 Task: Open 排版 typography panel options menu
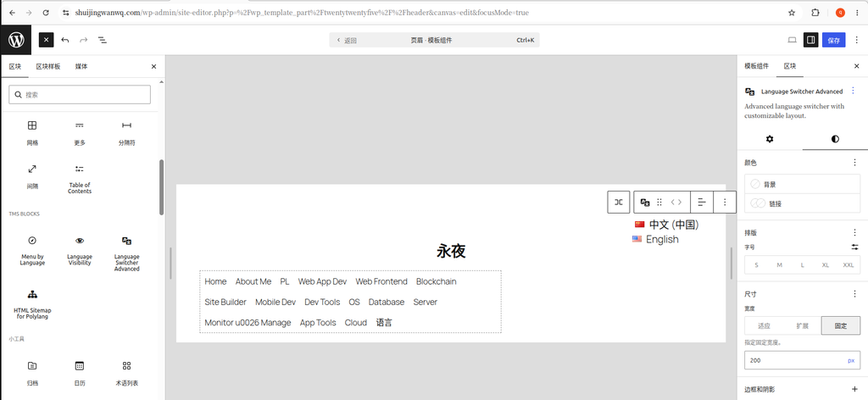point(854,232)
